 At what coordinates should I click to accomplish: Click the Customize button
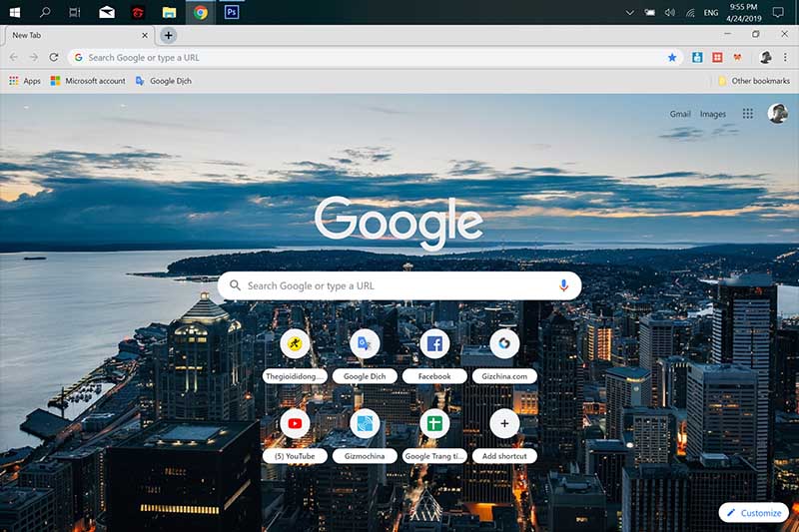tap(754, 513)
